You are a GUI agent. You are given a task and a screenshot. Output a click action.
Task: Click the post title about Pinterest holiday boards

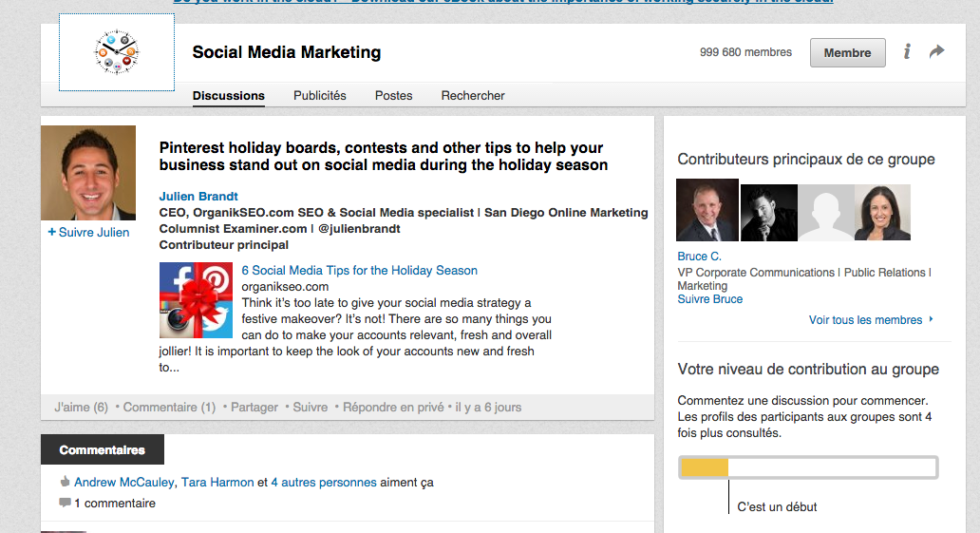click(x=383, y=157)
